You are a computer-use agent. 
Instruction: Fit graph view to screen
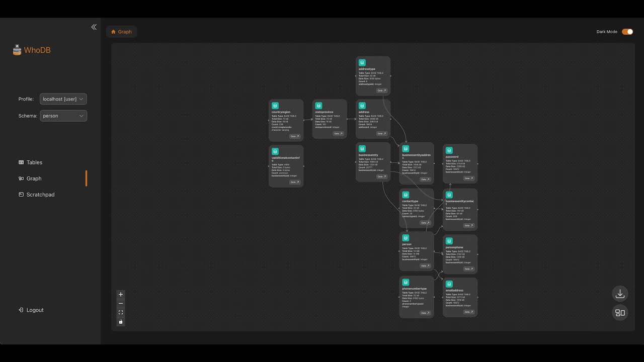(121, 313)
